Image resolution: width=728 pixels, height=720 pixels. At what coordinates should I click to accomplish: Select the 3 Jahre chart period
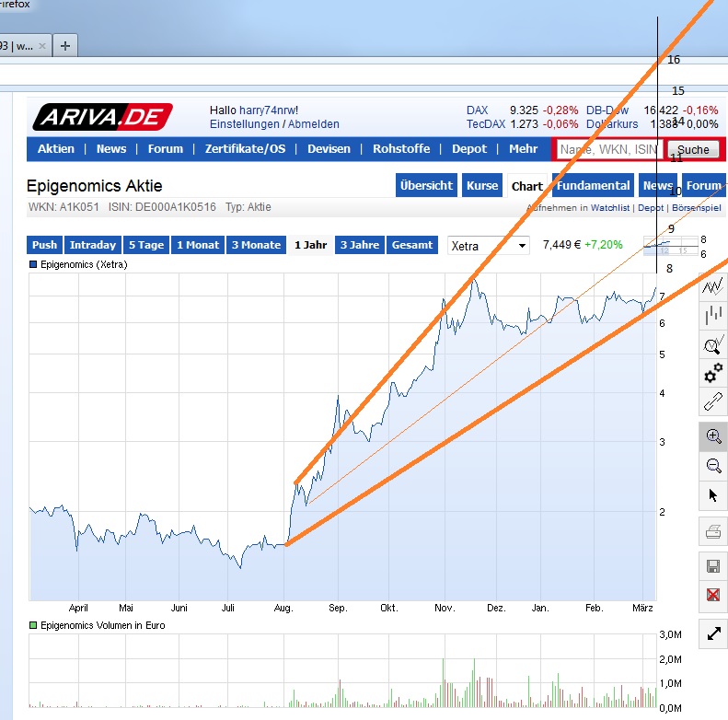click(360, 245)
